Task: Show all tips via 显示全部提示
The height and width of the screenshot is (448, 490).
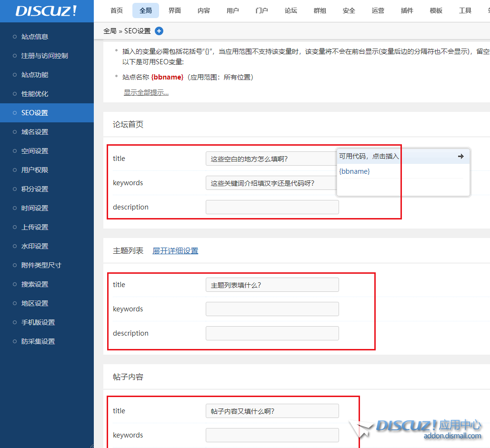Action: (x=146, y=92)
